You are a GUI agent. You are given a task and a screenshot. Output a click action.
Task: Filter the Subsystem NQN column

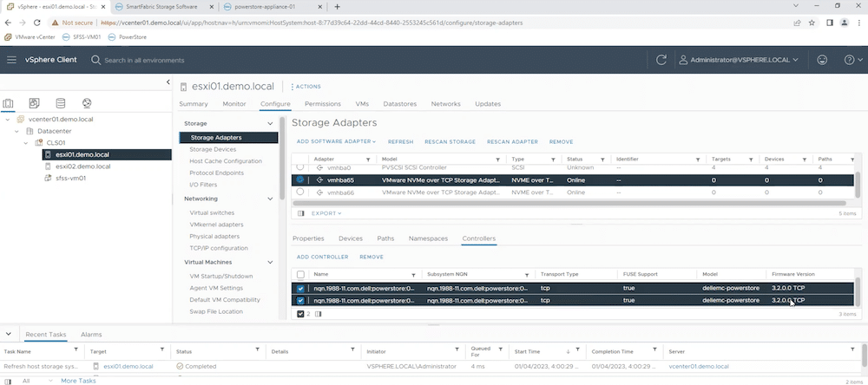coord(527,275)
